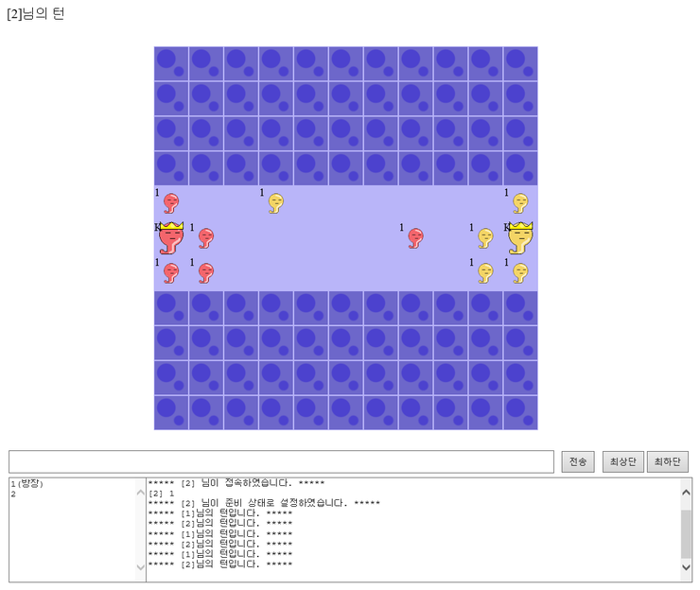The height and width of the screenshot is (590, 700).
Task: Pick the advanced red piece nearest the yellow side
Action: pos(415,237)
